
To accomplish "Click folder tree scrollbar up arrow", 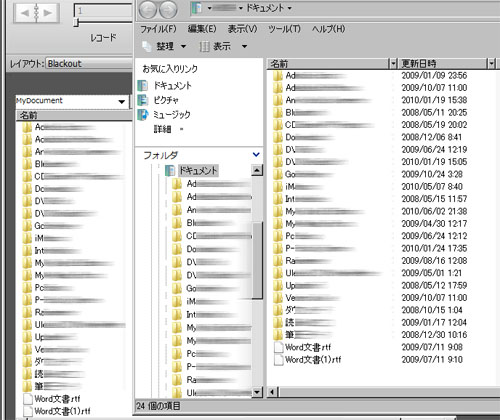I will pos(257,170).
